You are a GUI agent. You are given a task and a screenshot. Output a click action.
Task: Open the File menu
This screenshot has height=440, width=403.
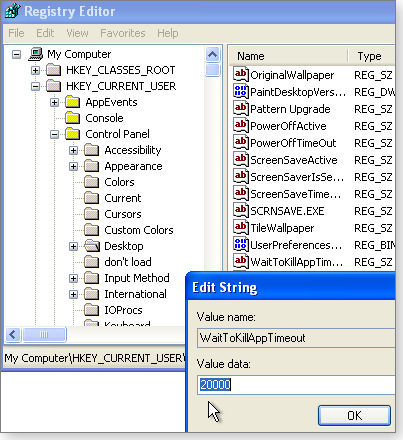(x=16, y=33)
